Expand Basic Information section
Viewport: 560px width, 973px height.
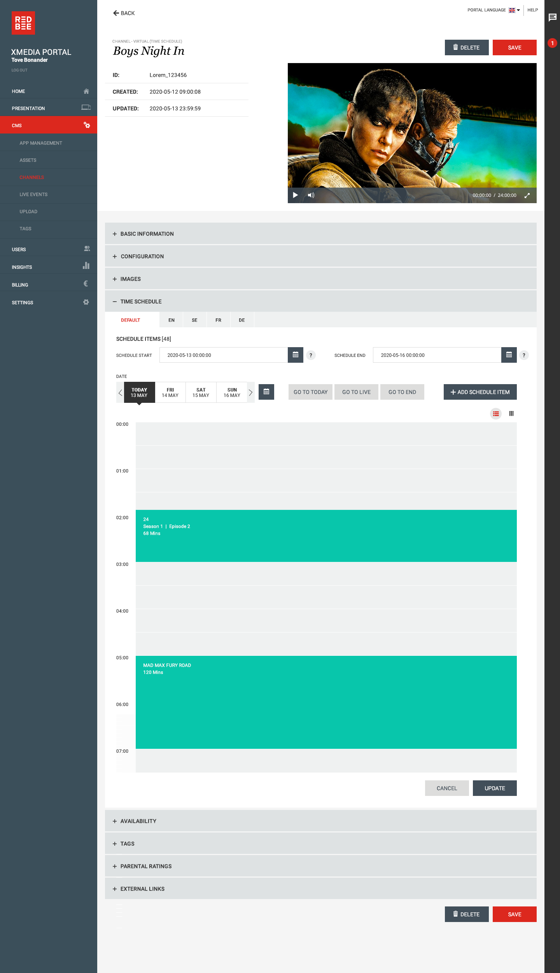[321, 234]
